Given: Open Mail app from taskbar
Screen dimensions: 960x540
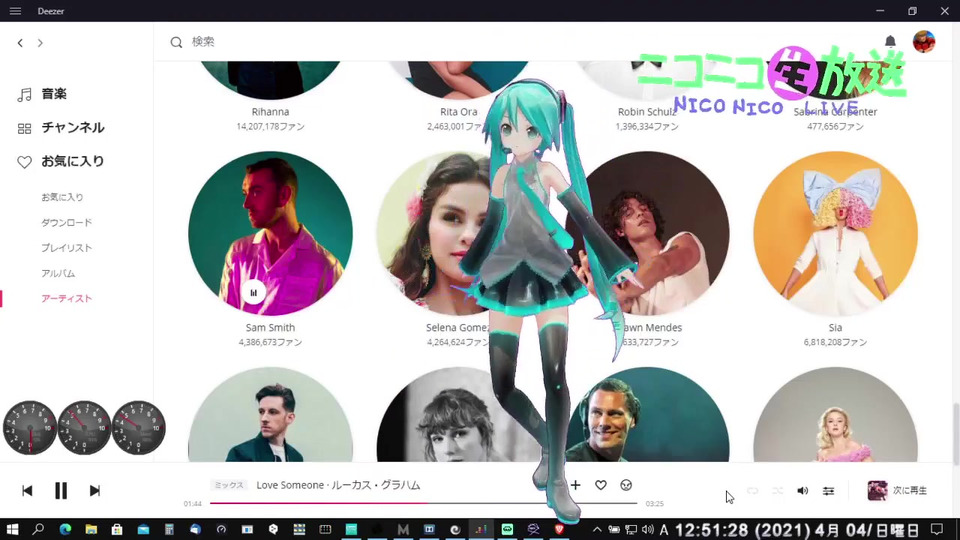Looking at the screenshot, I should tap(143, 530).
